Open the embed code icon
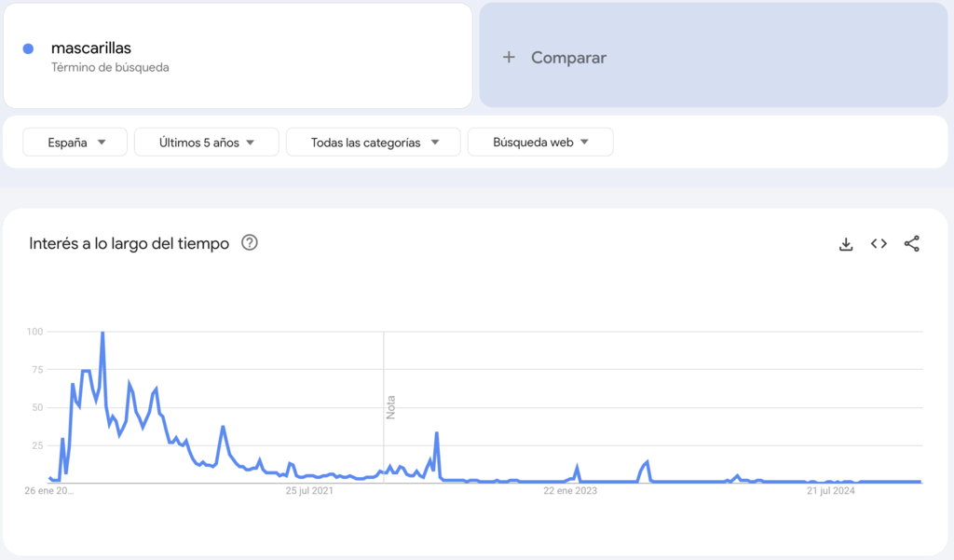 click(879, 244)
